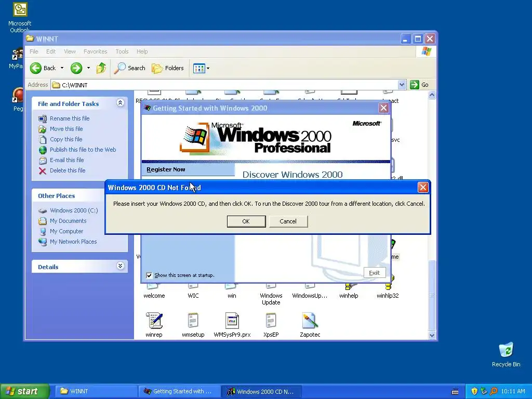Open the Edit menu in WINNT window

[51, 51]
